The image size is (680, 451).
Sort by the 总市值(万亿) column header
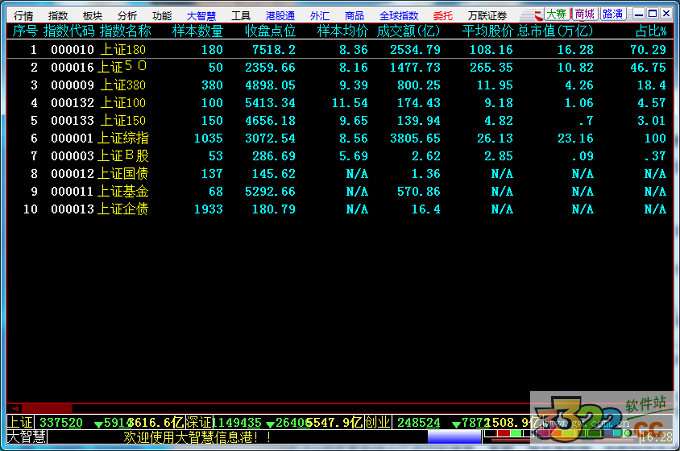[x=556, y=31]
